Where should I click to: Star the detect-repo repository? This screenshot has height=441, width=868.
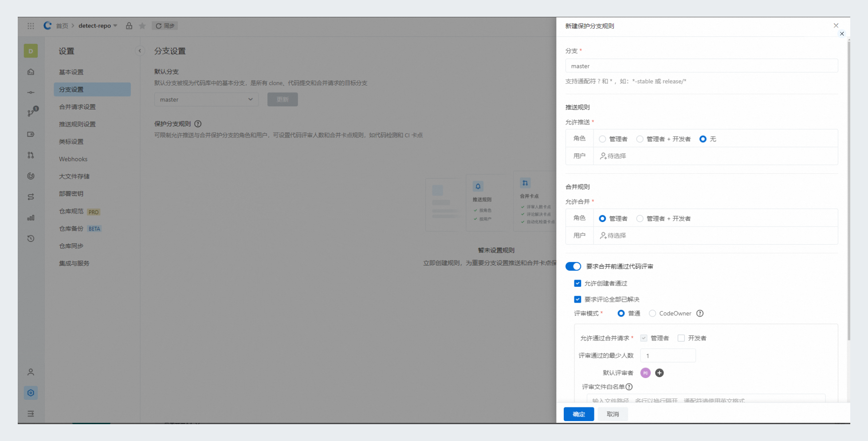coord(142,26)
